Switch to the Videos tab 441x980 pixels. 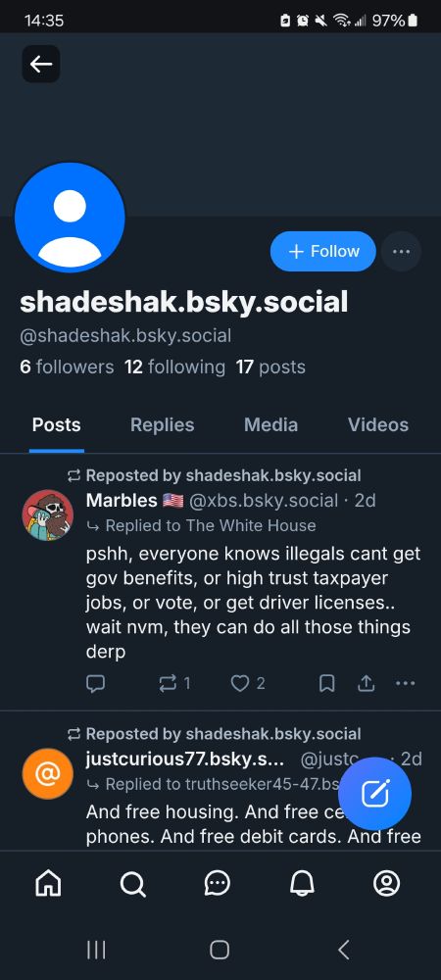click(x=378, y=425)
